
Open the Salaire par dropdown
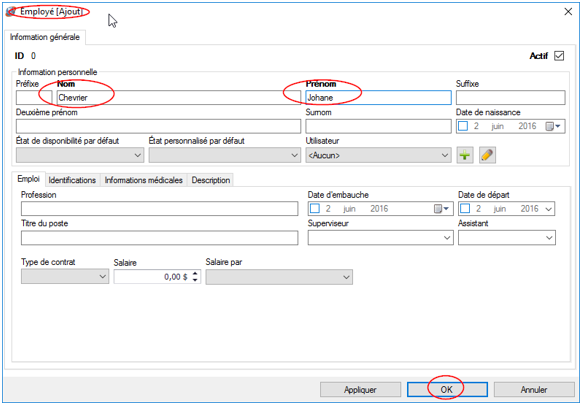click(x=279, y=277)
